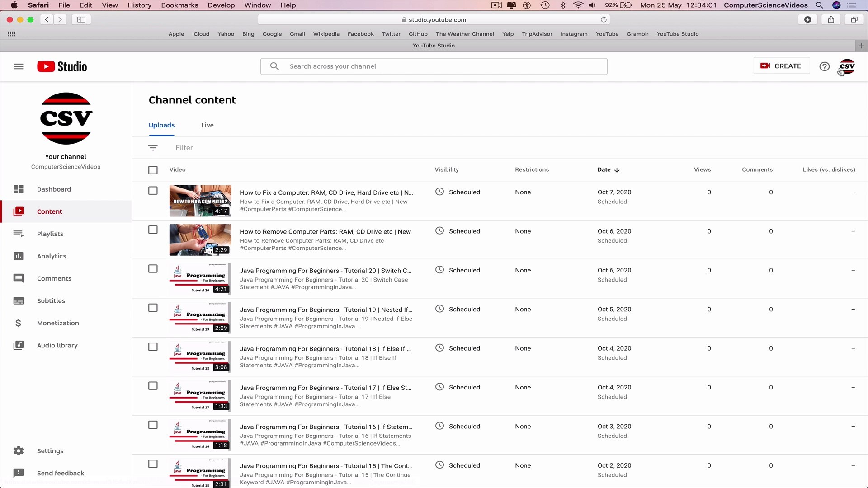
Task: Open the Comments section
Action: 54,278
